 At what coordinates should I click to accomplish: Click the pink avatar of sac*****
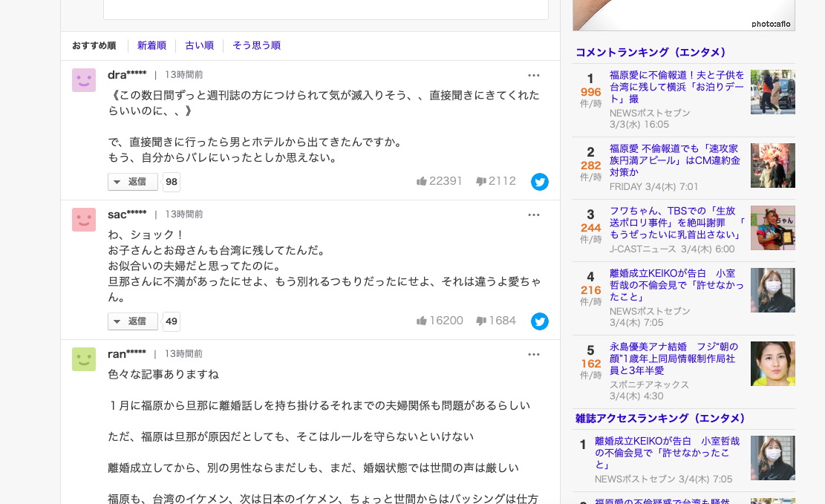pyautogui.click(x=84, y=220)
